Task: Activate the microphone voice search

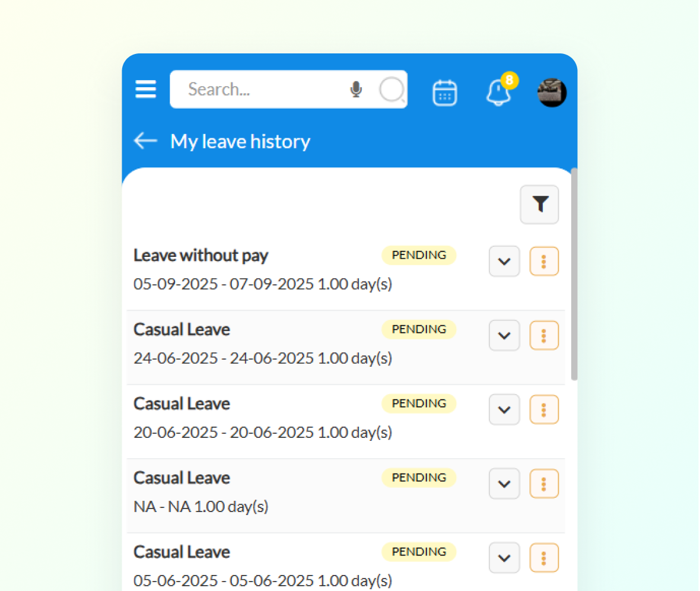Action: [356, 90]
